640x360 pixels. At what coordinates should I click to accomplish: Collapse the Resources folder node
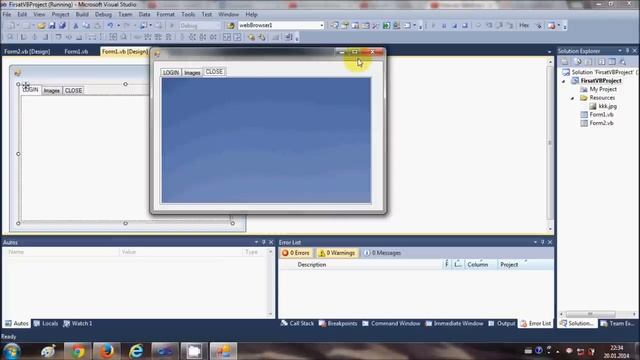pos(572,98)
